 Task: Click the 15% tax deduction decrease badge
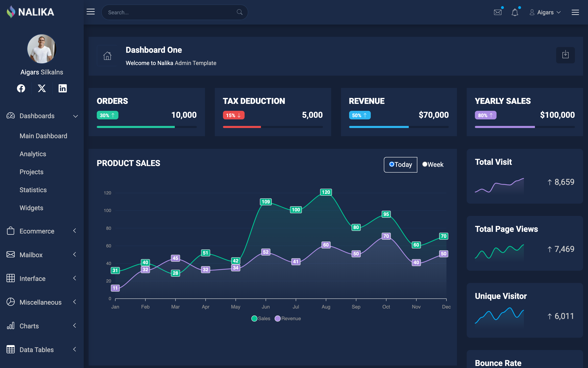coord(234,115)
